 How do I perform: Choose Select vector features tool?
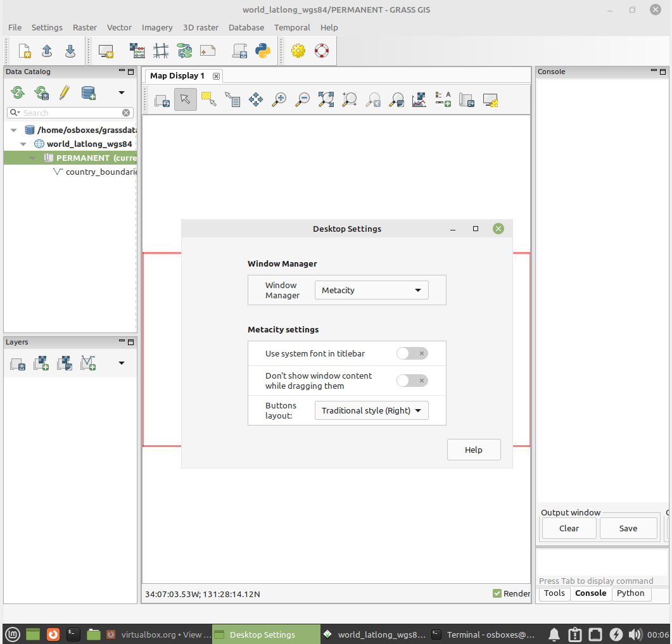pyautogui.click(x=209, y=99)
